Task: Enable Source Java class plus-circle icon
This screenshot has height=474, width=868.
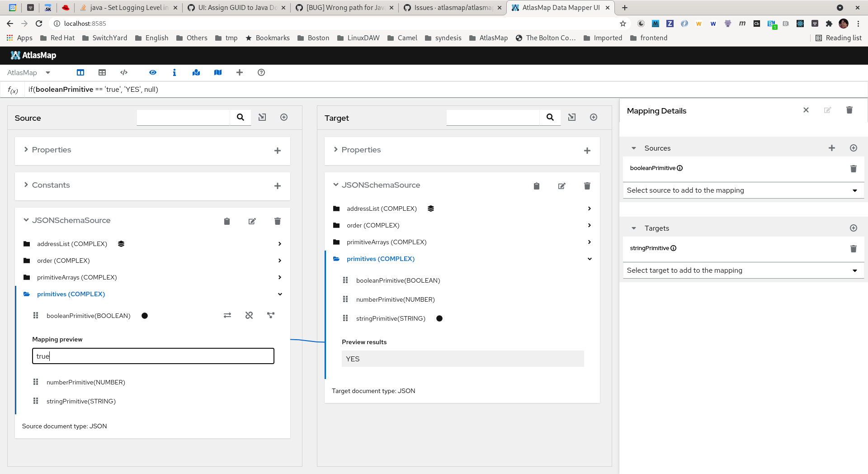Action: (284, 118)
